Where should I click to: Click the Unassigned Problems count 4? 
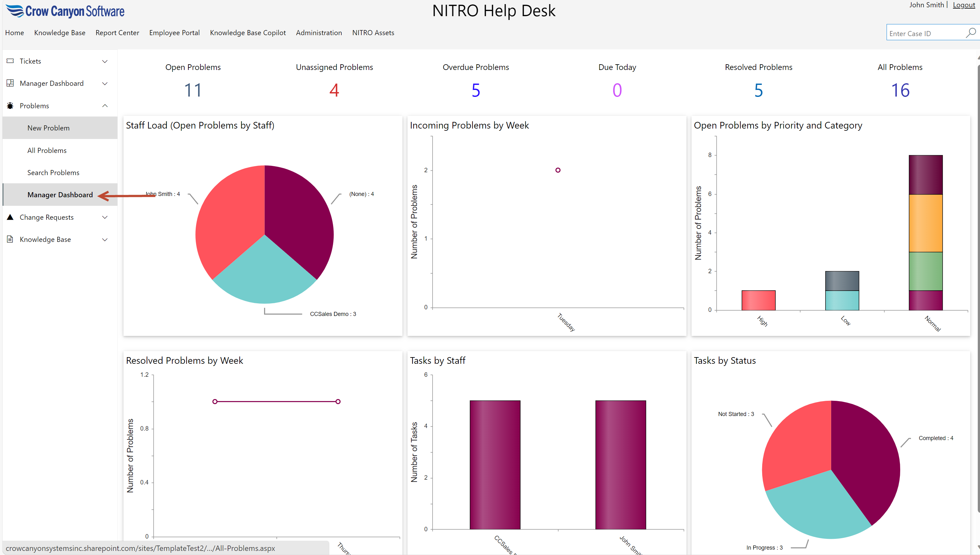(x=334, y=90)
